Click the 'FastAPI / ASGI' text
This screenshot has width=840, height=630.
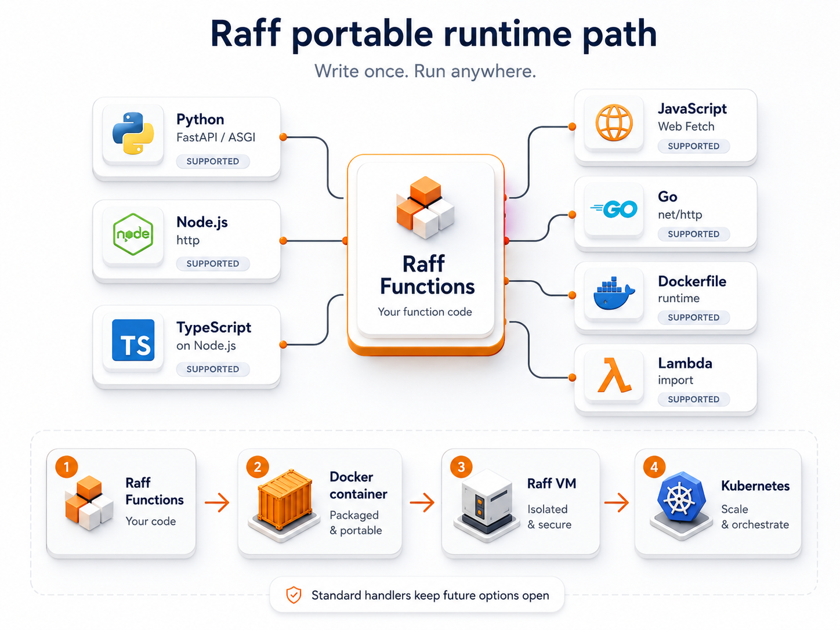pyautogui.click(x=216, y=137)
